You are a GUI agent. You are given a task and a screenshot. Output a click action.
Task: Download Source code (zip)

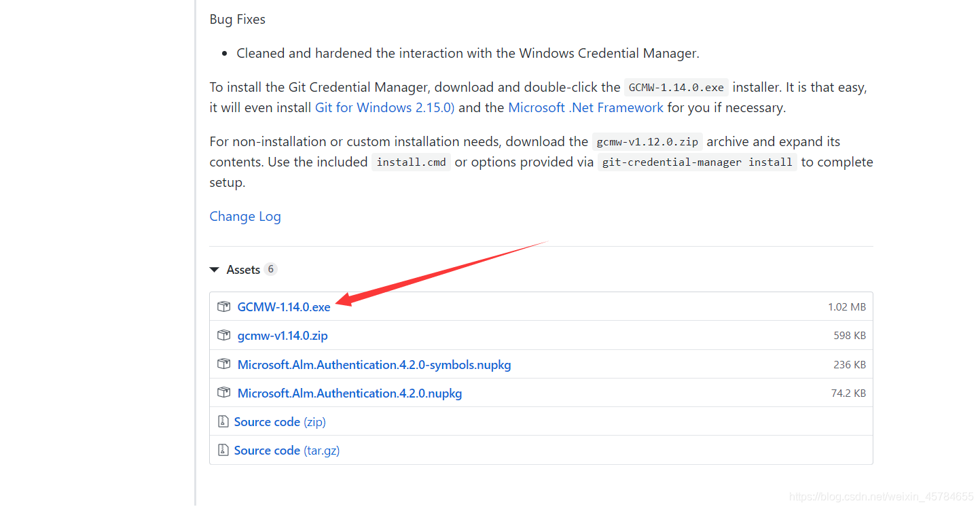click(x=280, y=421)
